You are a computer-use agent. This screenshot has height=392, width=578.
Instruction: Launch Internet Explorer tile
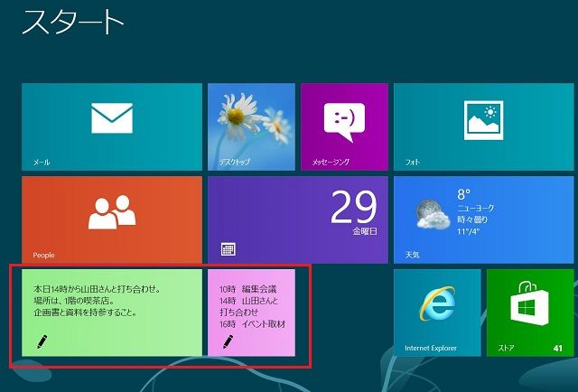[437, 313]
